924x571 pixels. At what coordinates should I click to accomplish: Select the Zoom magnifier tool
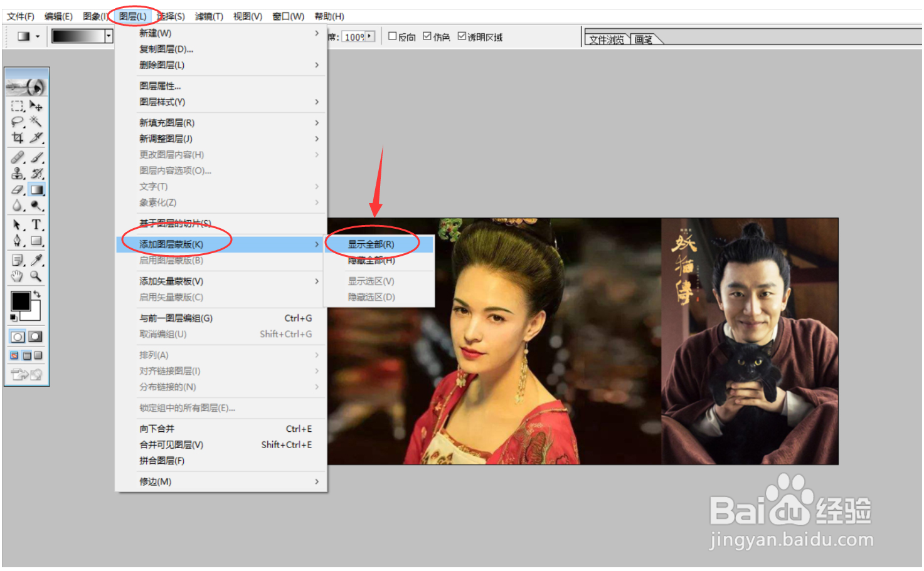(36, 276)
